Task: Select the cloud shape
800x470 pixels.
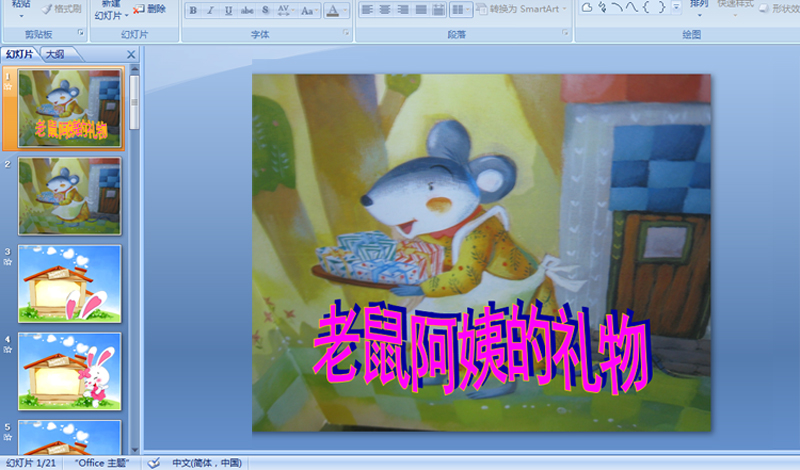Action: point(587,7)
